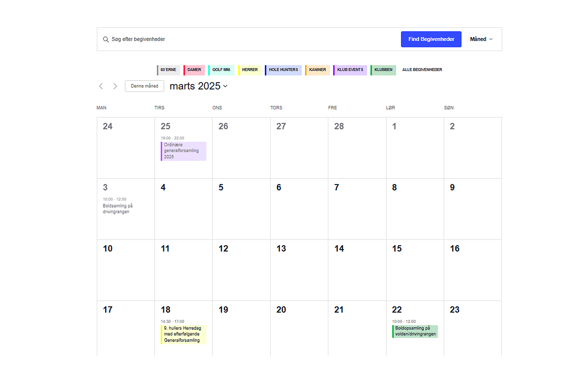Select day 24 in calendar
The image size is (588, 368).
[108, 127]
